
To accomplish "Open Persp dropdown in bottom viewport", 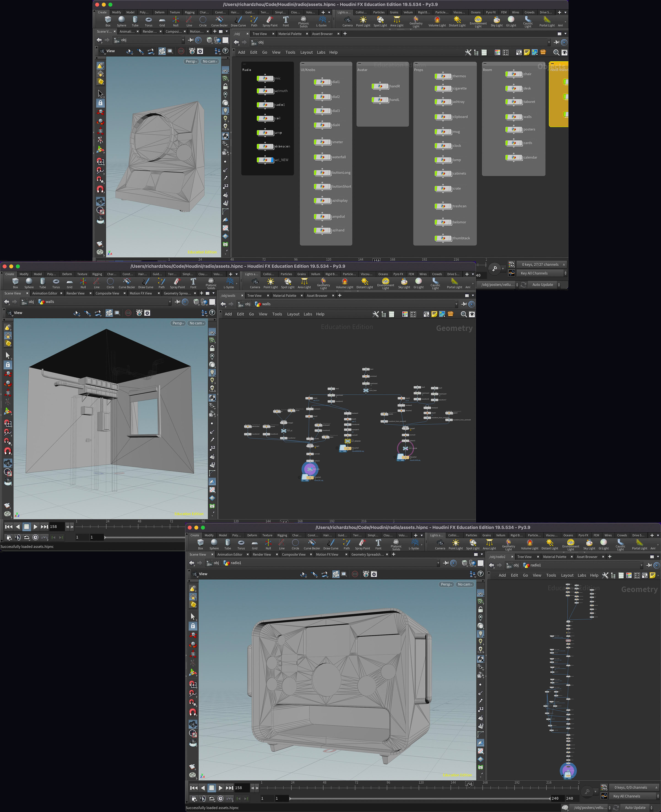I will (x=446, y=584).
